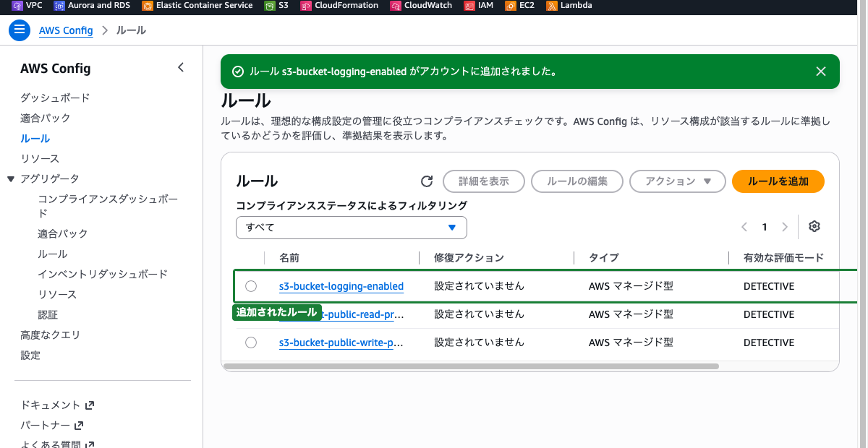
Task: Open the s3-bucket-logging-enabled rule link
Action: pyautogui.click(x=341, y=286)
